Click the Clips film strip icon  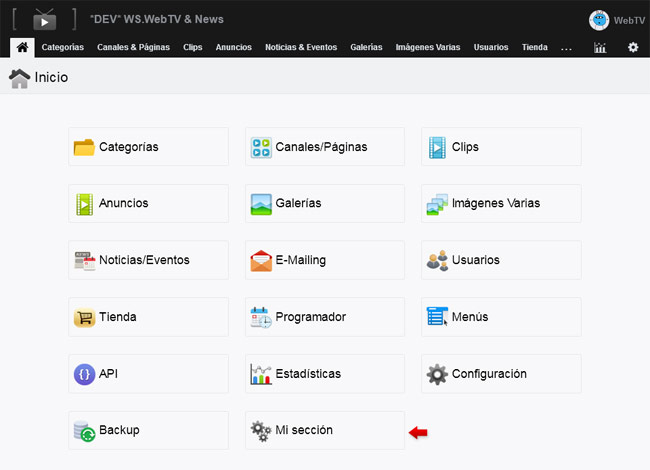(x=437, y=148)
